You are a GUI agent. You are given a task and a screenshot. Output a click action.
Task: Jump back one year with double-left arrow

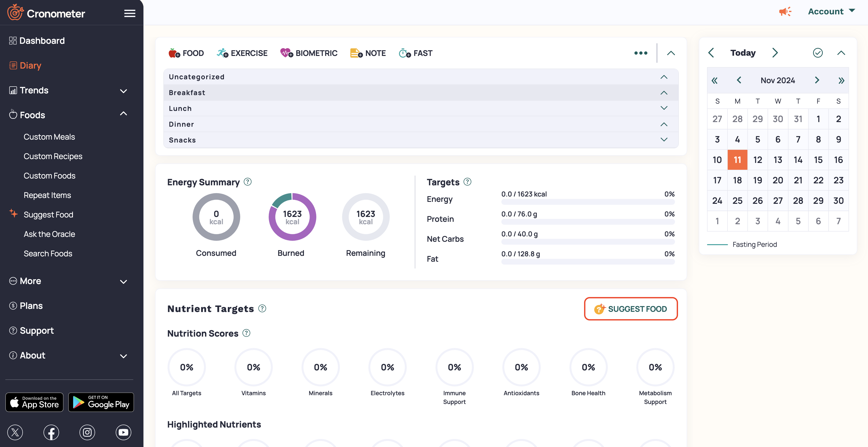(x=714, y=80)
